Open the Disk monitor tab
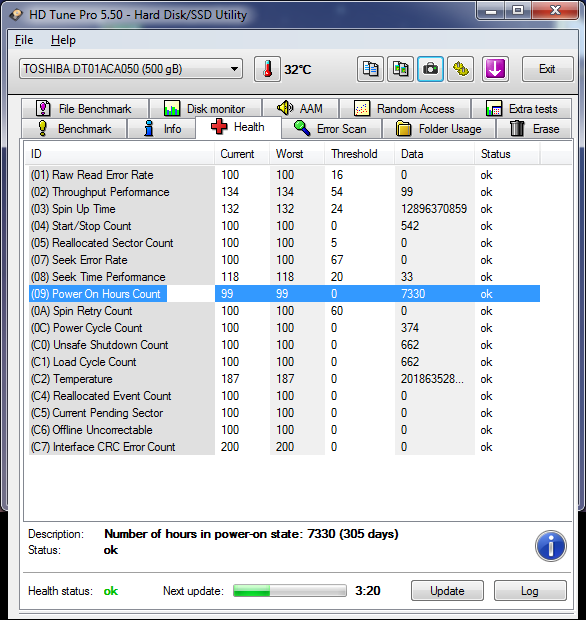 coord(205,108)
